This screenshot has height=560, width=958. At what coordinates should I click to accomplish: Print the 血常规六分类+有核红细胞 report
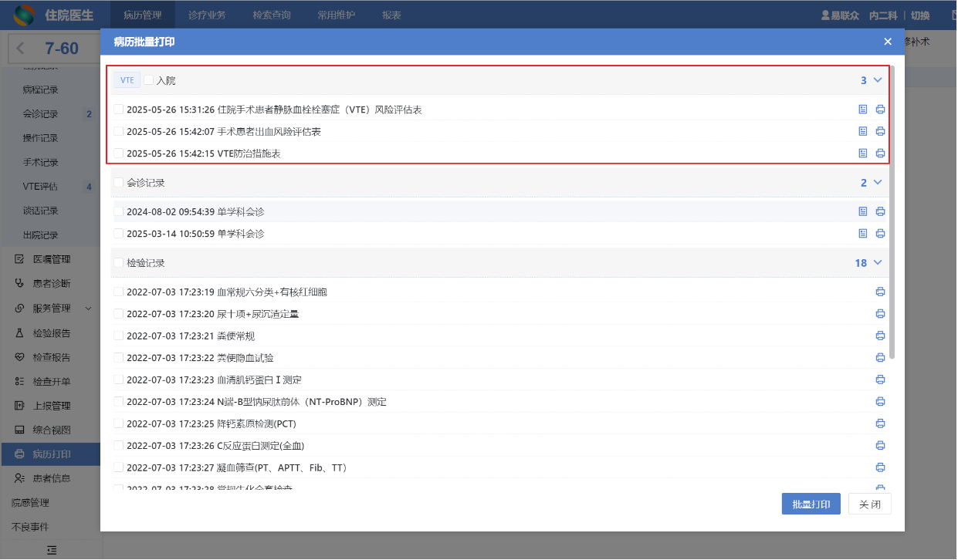880,292
